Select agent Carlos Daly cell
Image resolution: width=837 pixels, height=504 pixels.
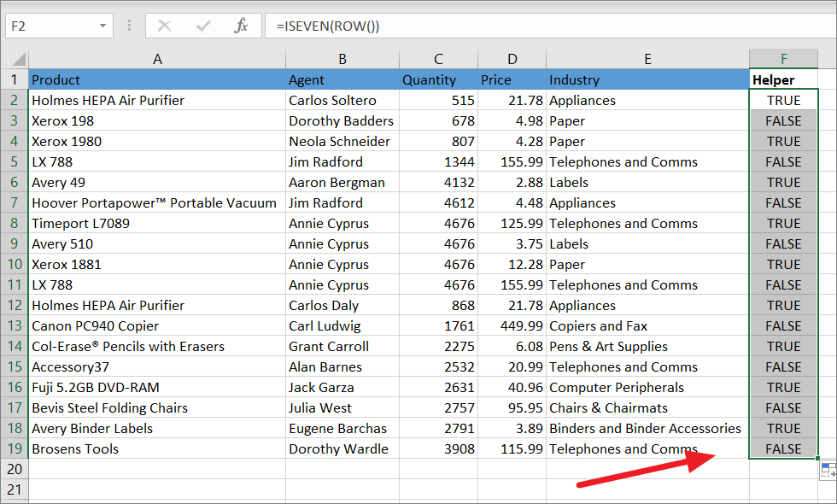coord(342,306)
